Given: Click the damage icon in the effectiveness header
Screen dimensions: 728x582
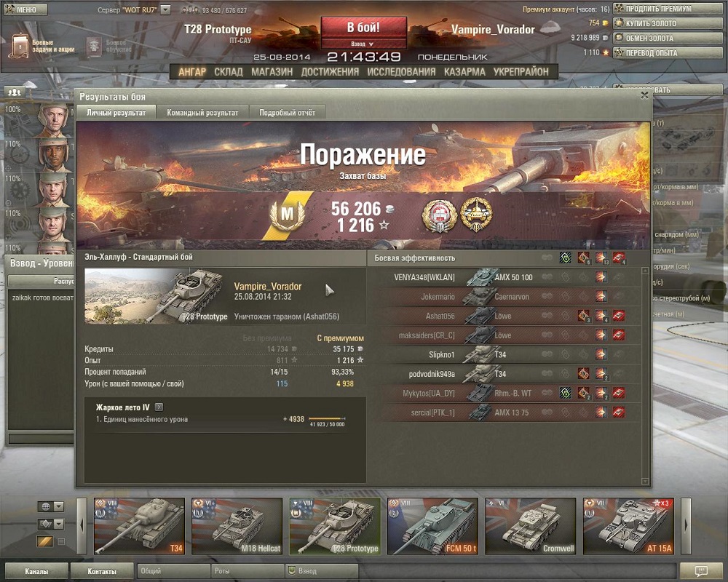Looking at the screenshot, I should [601, 258].
